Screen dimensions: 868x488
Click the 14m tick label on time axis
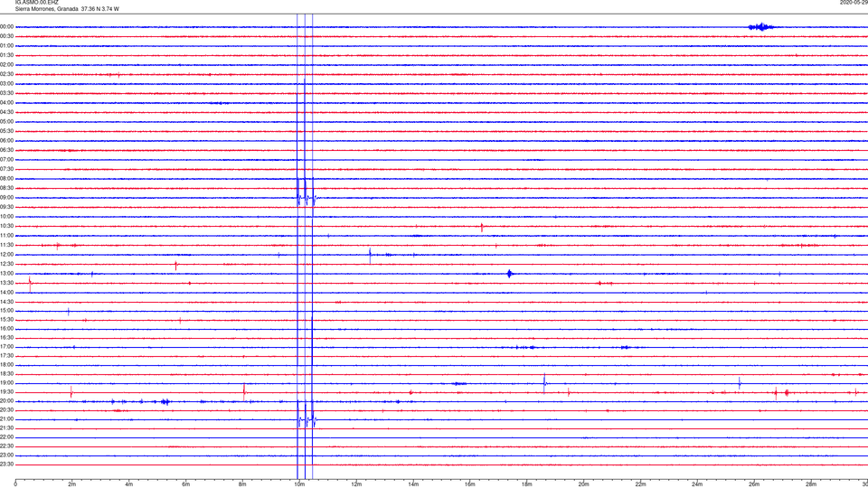[413, 484]
